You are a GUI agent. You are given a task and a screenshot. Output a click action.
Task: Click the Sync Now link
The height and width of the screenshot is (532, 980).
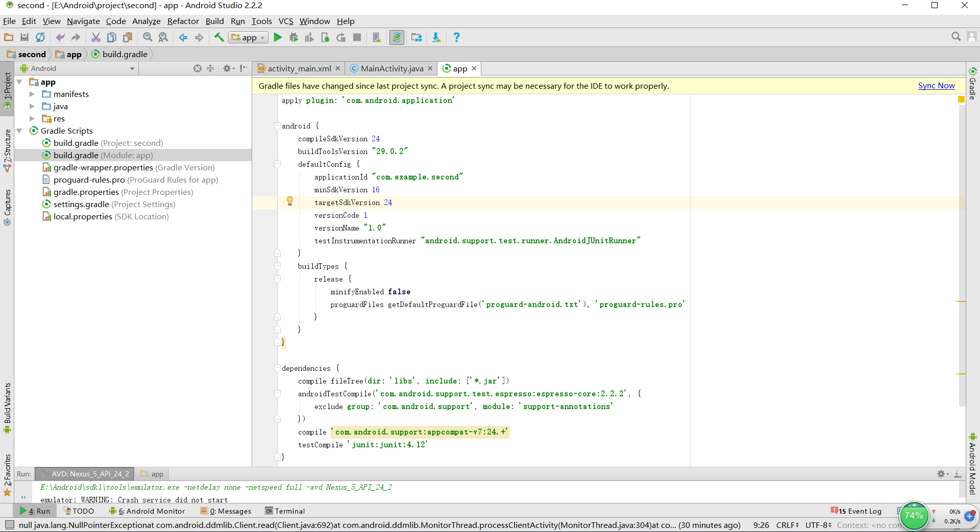click(936, 86)
